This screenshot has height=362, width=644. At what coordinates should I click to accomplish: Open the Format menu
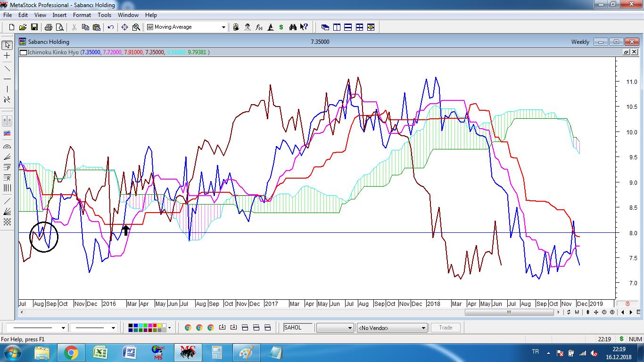pos(82,15)
